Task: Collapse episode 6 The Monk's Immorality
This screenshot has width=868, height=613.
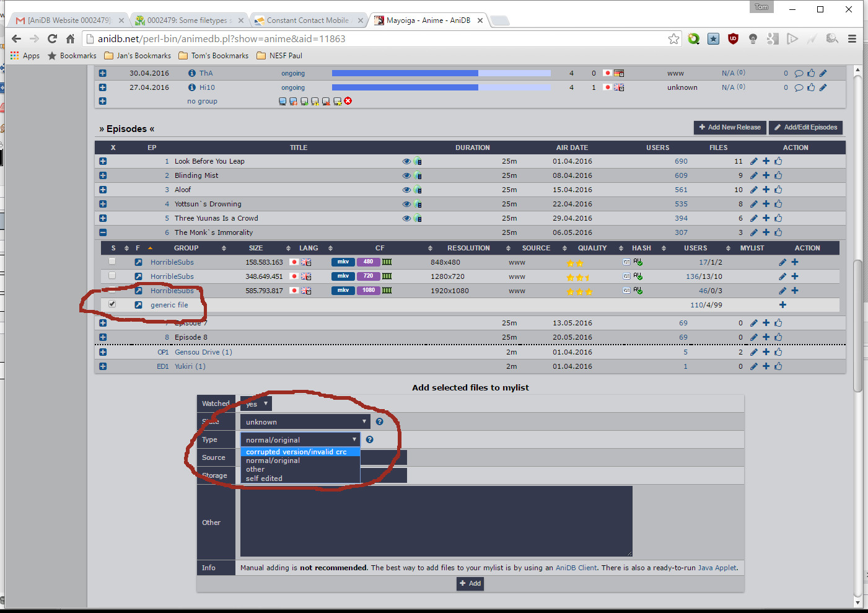Action: point(103,232)
